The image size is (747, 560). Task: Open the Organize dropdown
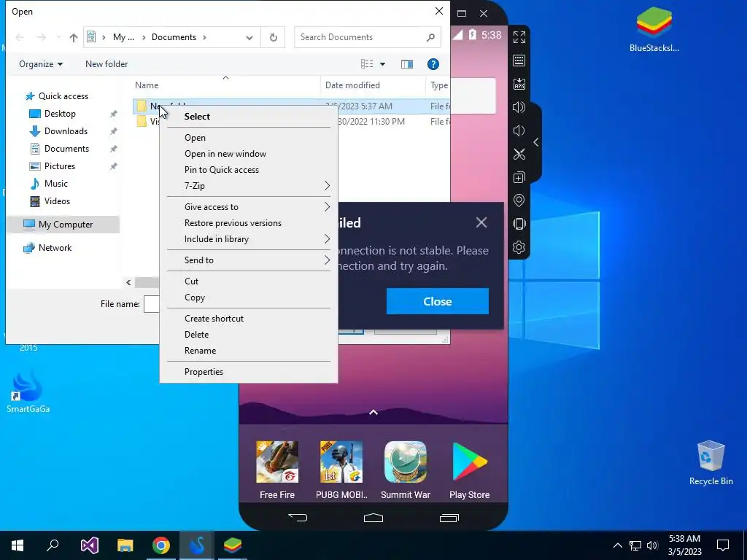tap(41, 64)
